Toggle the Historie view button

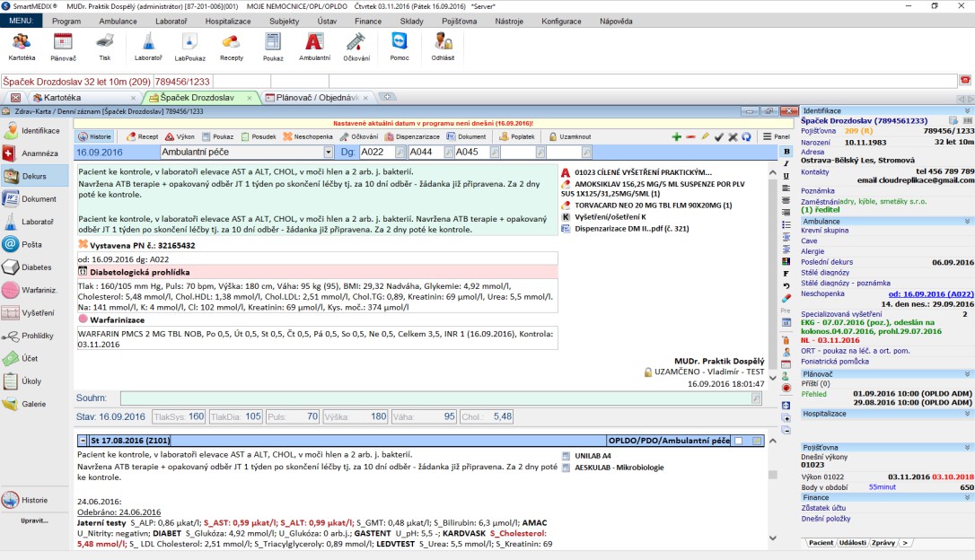point(95,136)
